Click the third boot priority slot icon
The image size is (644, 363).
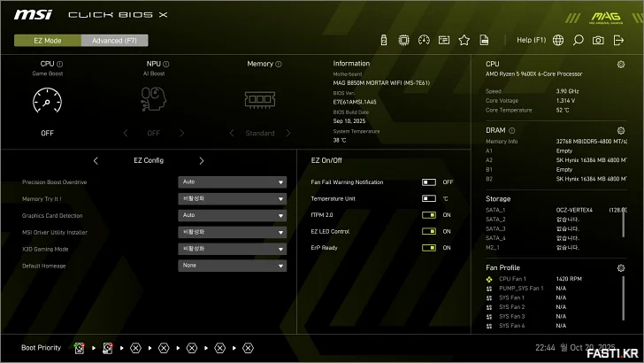pyautogui.click(x=135, y=348)
